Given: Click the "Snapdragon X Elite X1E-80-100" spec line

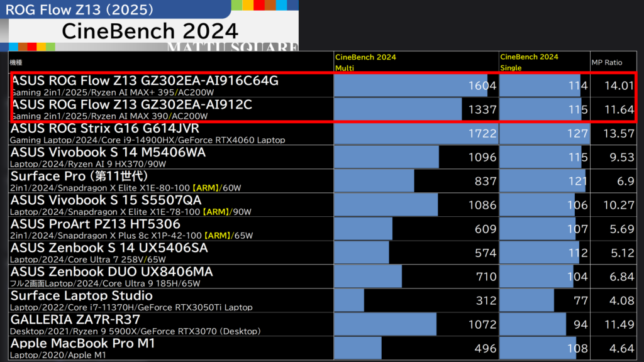Looking at the screenshot, I should 125,188.
